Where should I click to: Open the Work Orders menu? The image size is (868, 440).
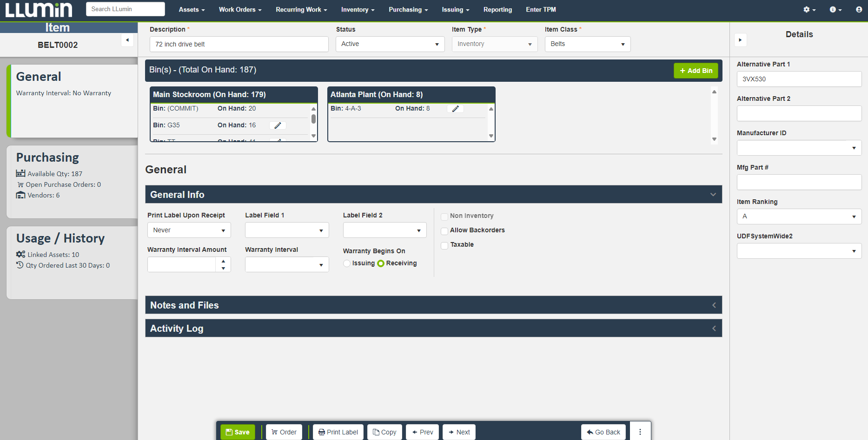coord(240,10)
